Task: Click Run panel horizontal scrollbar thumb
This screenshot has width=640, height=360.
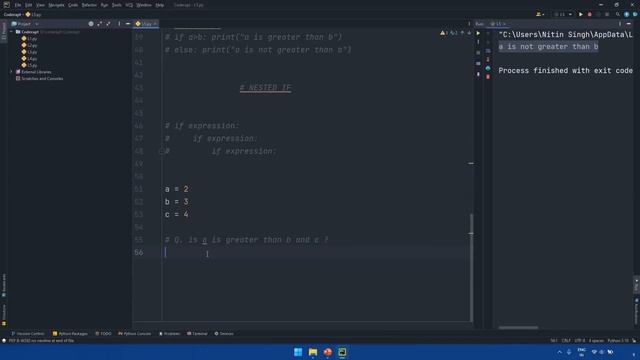Action: click(518, 327)
